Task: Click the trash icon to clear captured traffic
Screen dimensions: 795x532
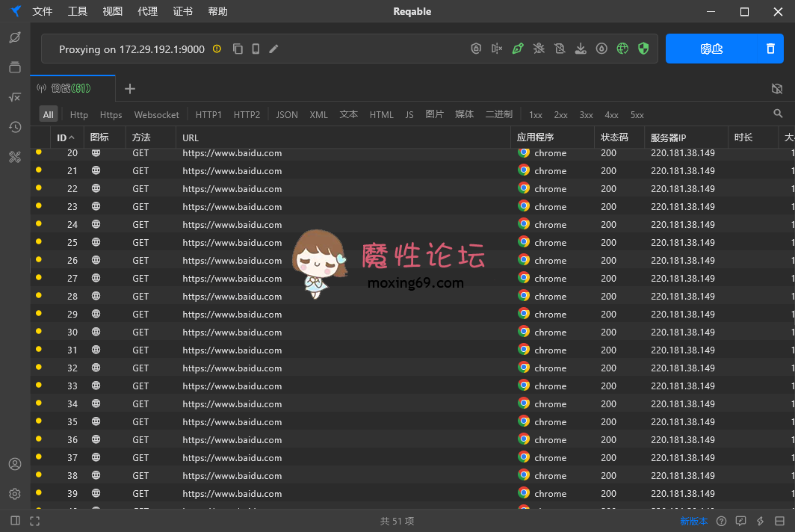Action: (x=770, y=48)
